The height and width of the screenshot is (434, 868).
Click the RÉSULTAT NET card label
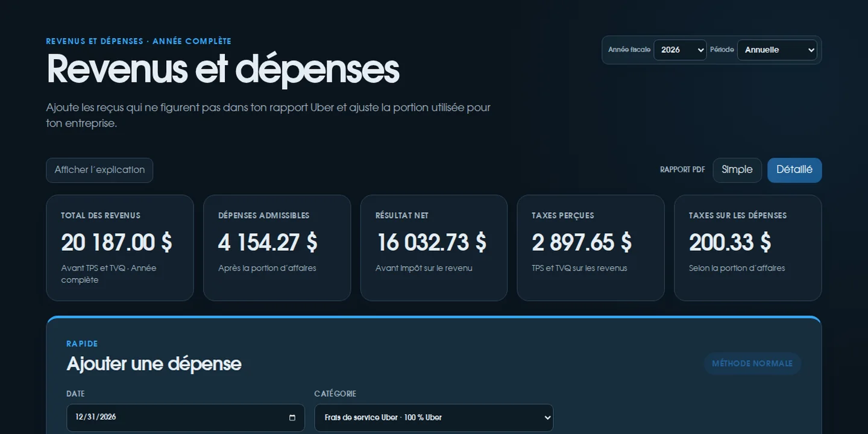point(402,215)
